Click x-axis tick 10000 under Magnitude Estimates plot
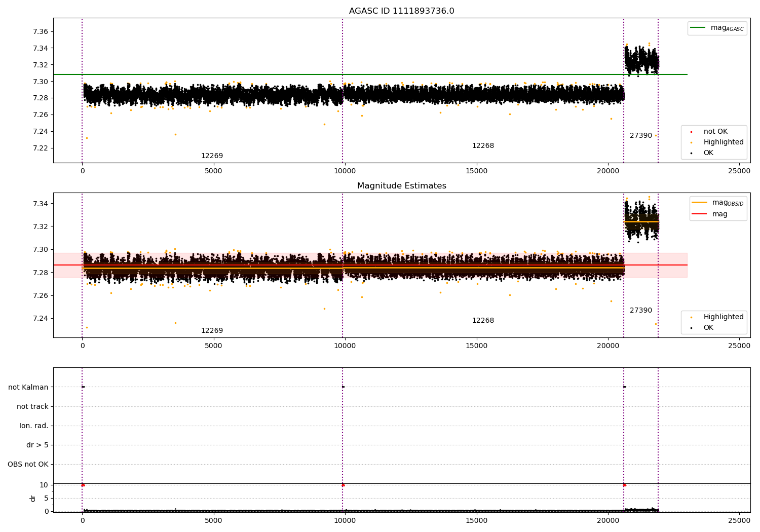 (x=345, y=346)
